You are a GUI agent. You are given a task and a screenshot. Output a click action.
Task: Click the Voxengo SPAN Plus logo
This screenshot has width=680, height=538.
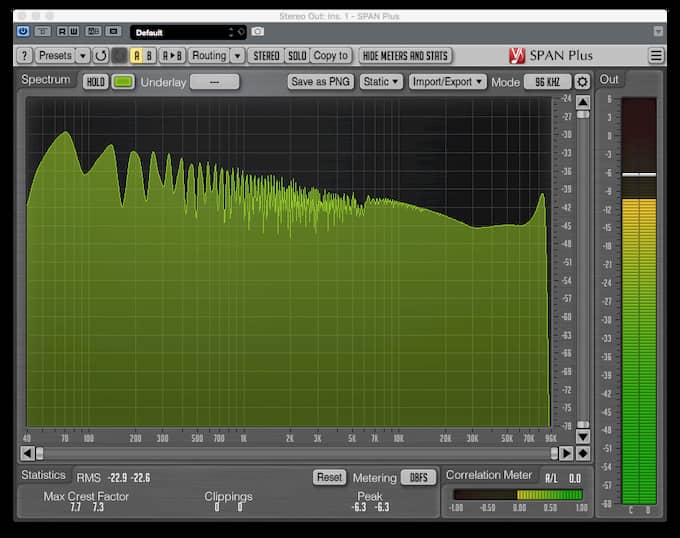[x=550, y=55]
